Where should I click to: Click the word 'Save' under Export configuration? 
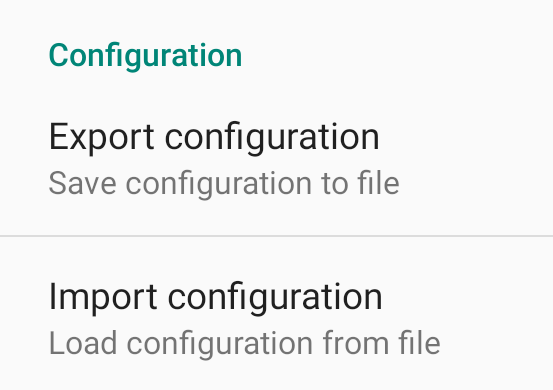83,183
